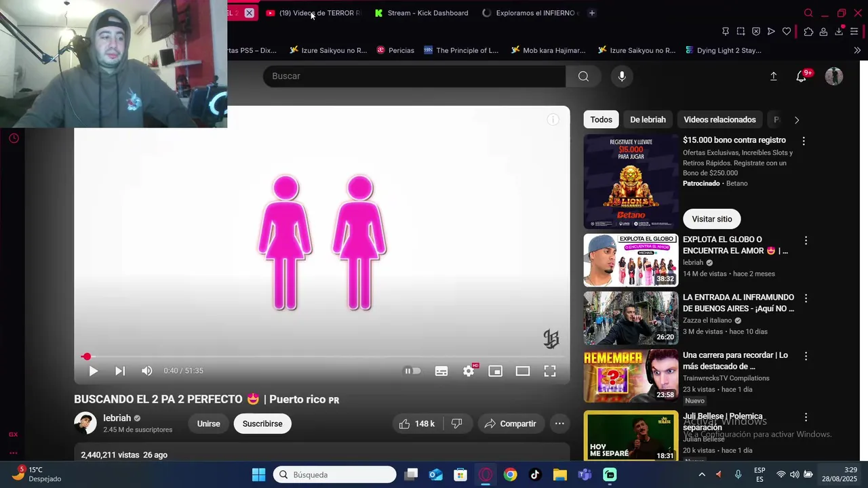Switch to Stream - Kick Dashboard tab

(x=422, y=13)
